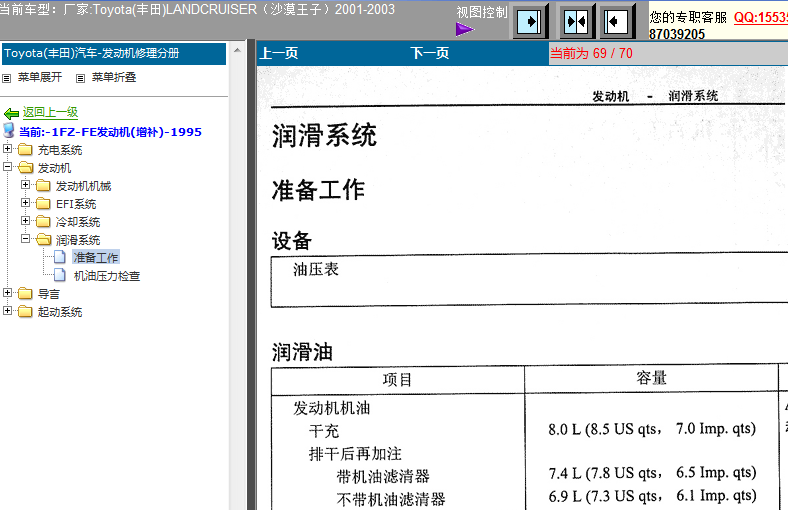Open 机油压力检查 tree item

107,276
